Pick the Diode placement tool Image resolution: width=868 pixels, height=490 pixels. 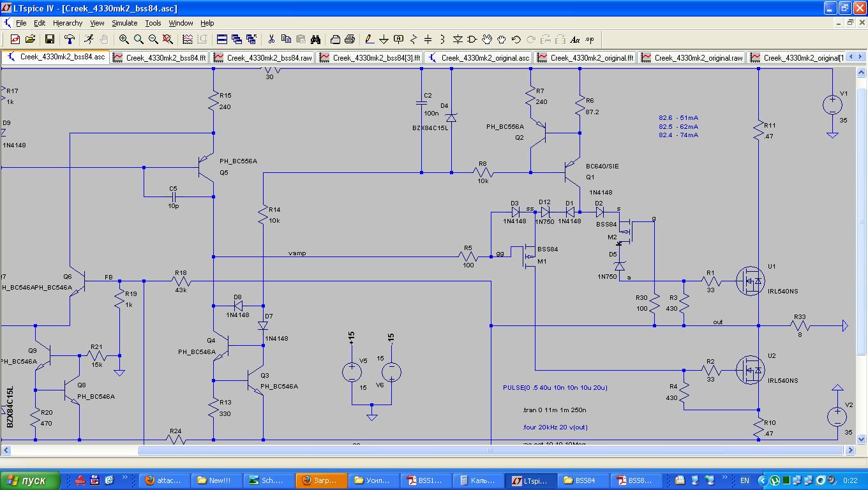(x=458, y=40)
